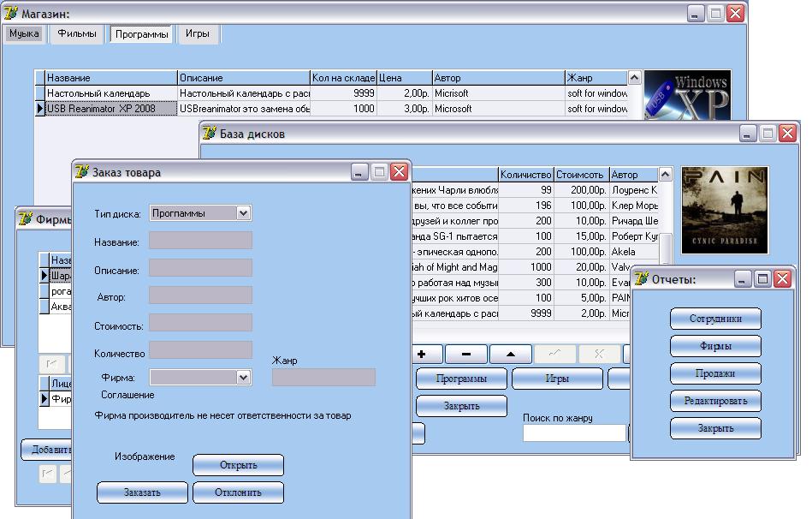Click the Сотрудники report button
This screenshot has width=812, height=519.
tap(715, 319)
